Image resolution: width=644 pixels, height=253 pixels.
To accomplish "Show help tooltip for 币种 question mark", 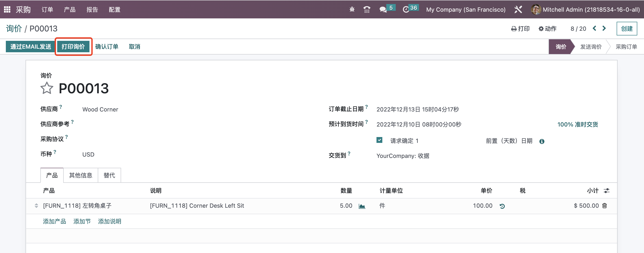I will click(x=55, y=152).
